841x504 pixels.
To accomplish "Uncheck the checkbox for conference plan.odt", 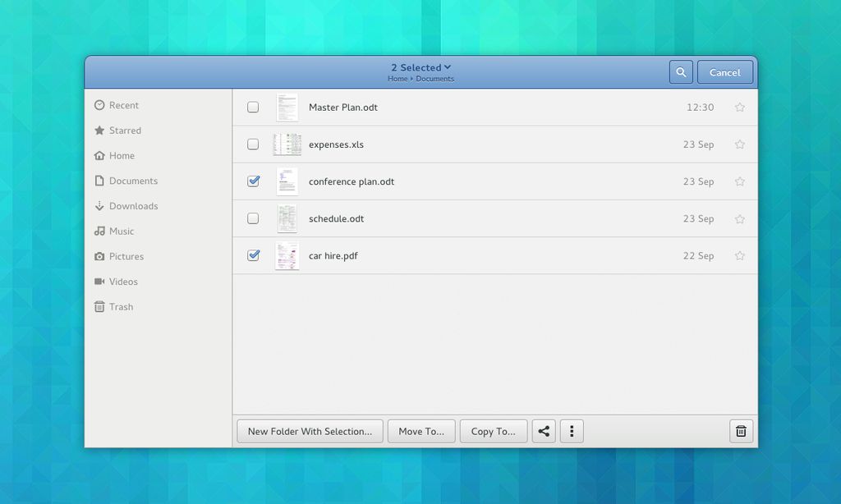I will (253, 181).
